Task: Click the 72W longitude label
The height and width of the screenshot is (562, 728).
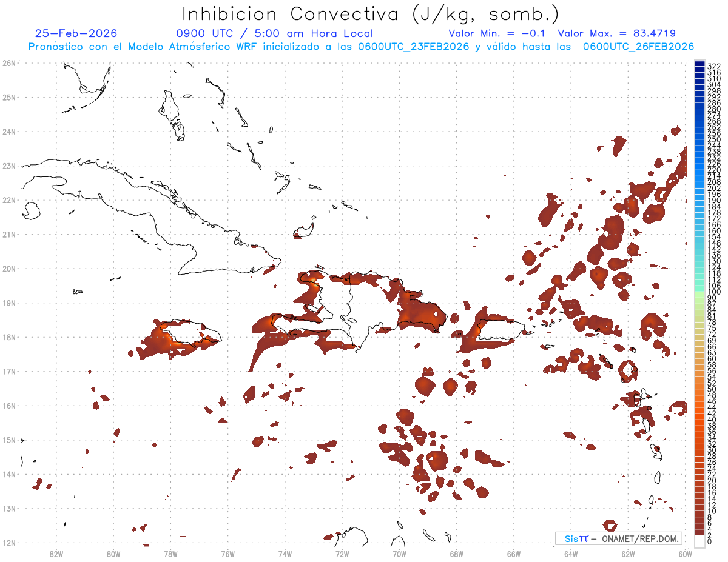Action: click(342, 554)
